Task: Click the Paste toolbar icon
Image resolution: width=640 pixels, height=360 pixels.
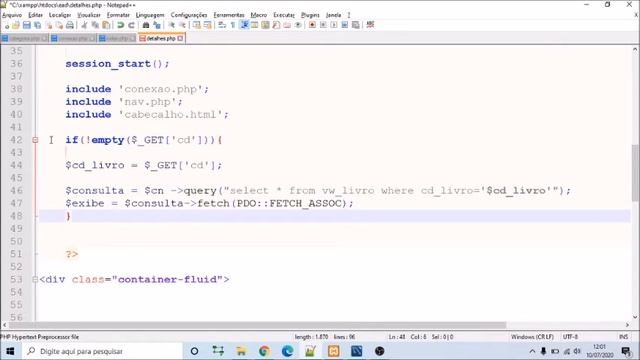Action: 106,25
